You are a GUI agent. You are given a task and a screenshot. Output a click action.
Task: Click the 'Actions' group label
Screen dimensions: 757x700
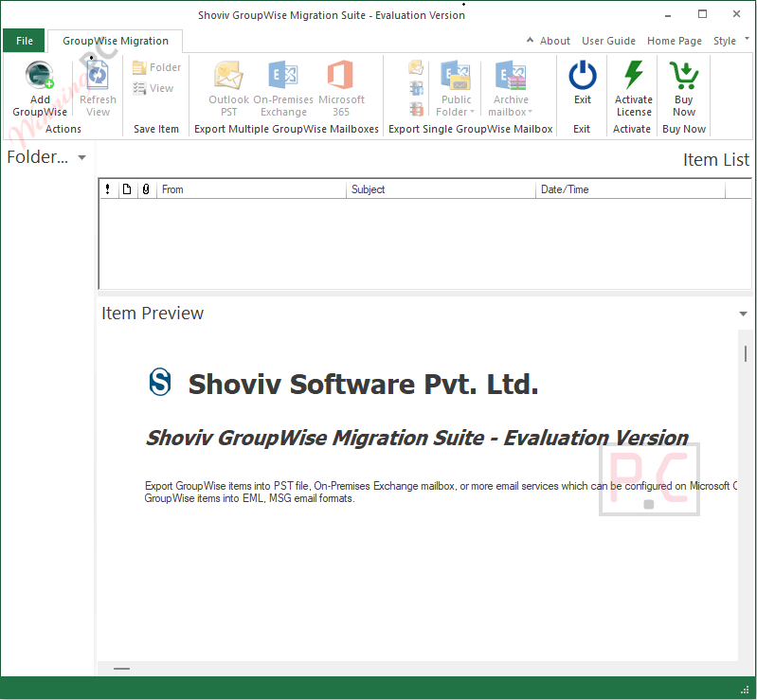63,129
